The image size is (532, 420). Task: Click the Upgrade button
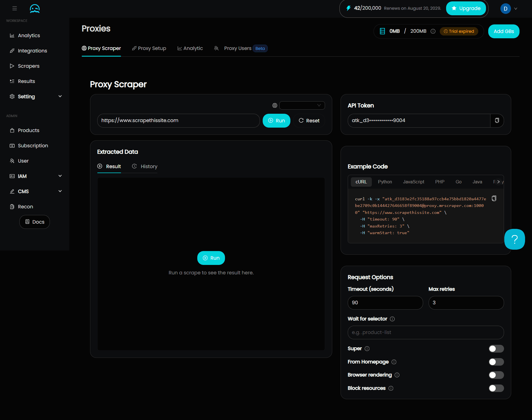[466, 8]
